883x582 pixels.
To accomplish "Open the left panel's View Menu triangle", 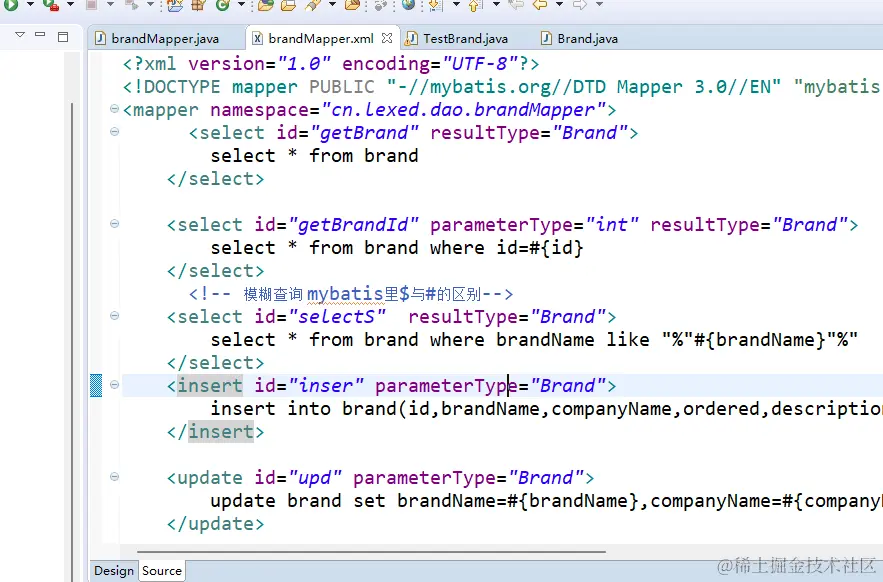I will (x=20, y=35).
